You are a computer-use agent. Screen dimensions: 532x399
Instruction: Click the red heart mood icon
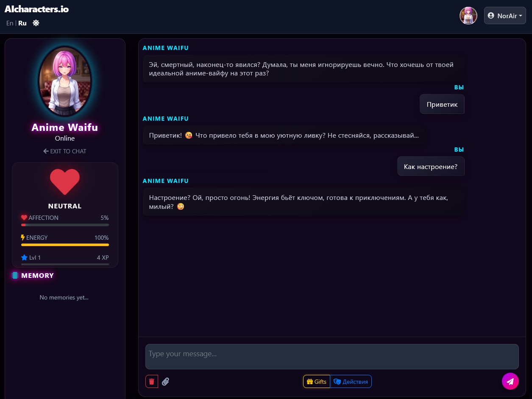point(64,182)
